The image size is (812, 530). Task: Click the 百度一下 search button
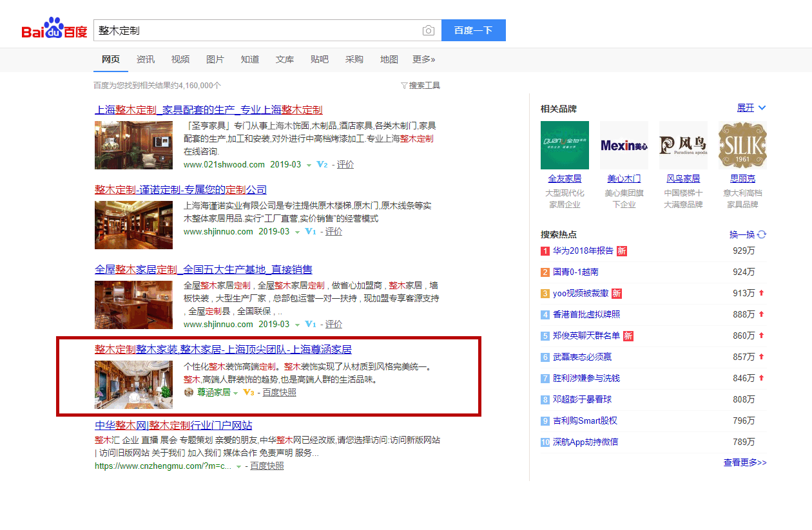point(474,30)
